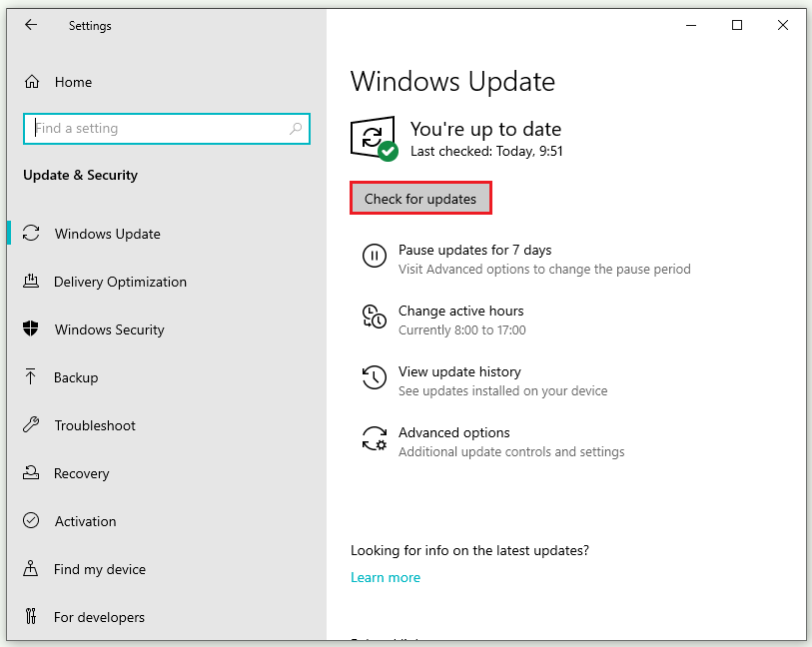Select Windows Update in sidebar
812x647 pixels.
108,234
